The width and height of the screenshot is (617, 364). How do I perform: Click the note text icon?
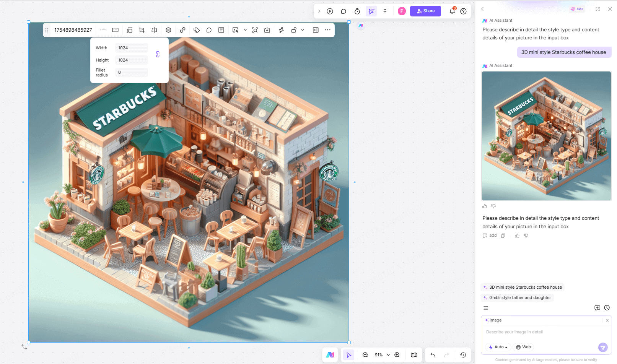(x=221, y=30)
